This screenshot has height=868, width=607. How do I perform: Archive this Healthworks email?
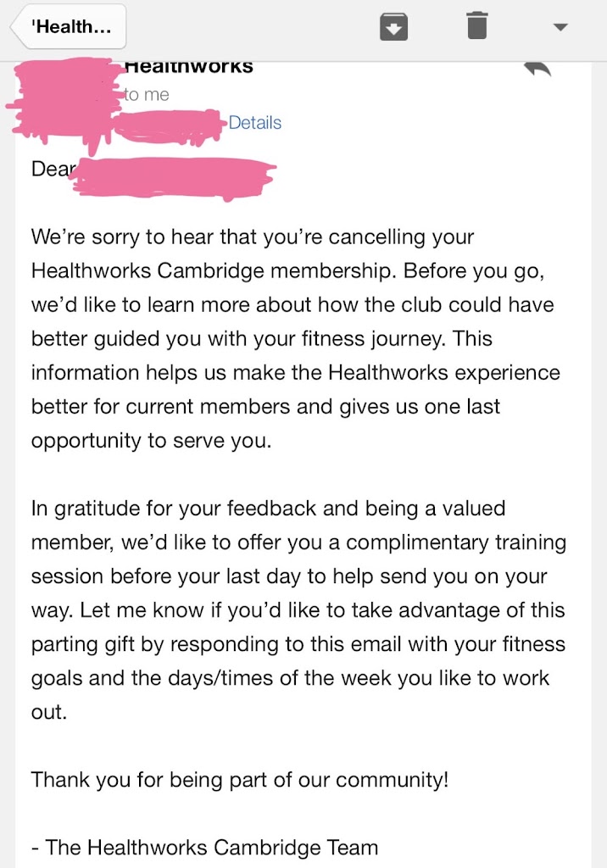tap(393, 26)
